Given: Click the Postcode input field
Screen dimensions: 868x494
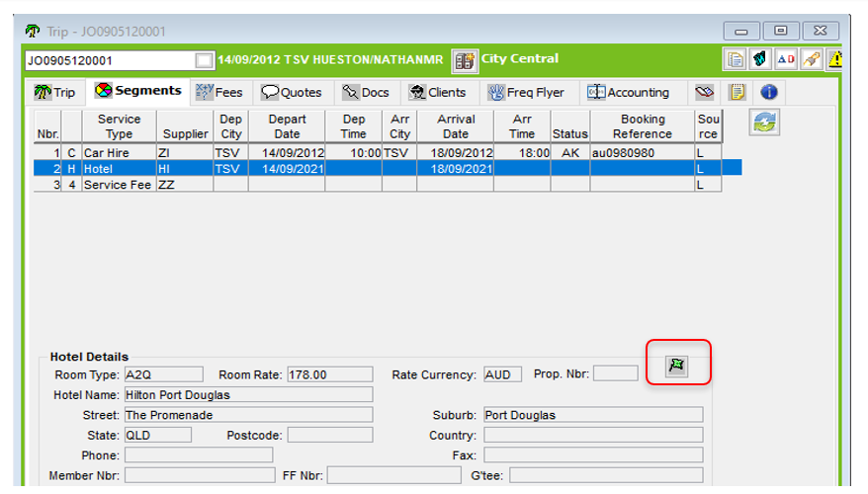Looking at the screenshot, I should click(x=329, y=435).
